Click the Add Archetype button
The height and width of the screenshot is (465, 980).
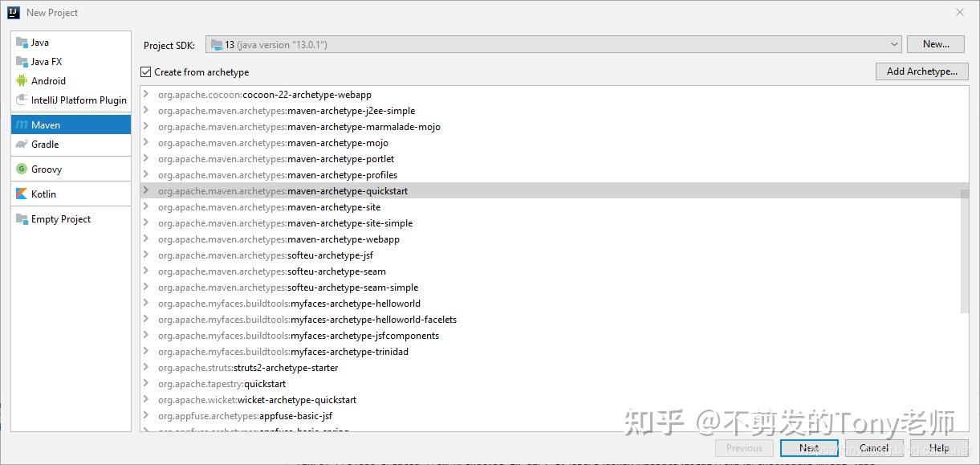click(921, 71)
